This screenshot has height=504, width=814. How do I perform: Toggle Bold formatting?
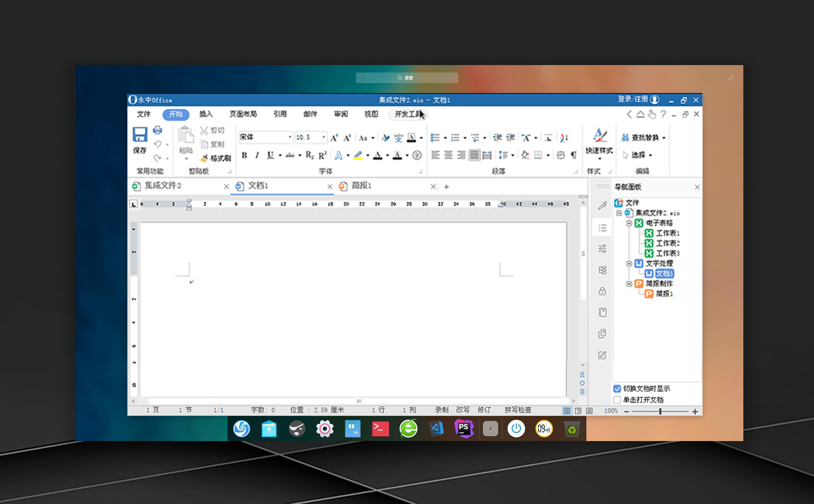click(244, 155)
